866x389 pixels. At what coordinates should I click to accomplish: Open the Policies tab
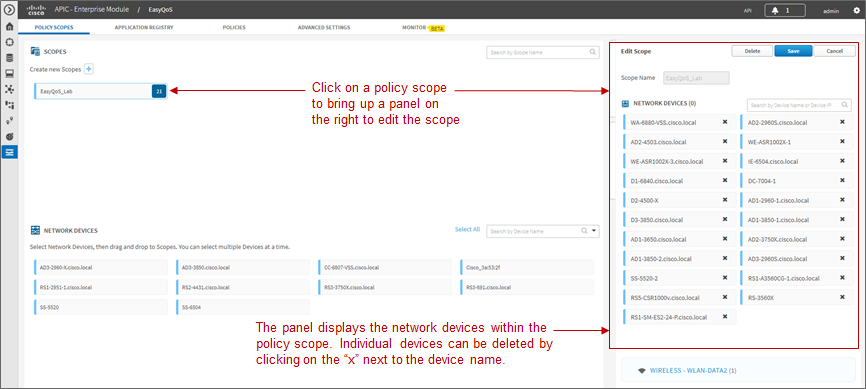pos(234,27)
